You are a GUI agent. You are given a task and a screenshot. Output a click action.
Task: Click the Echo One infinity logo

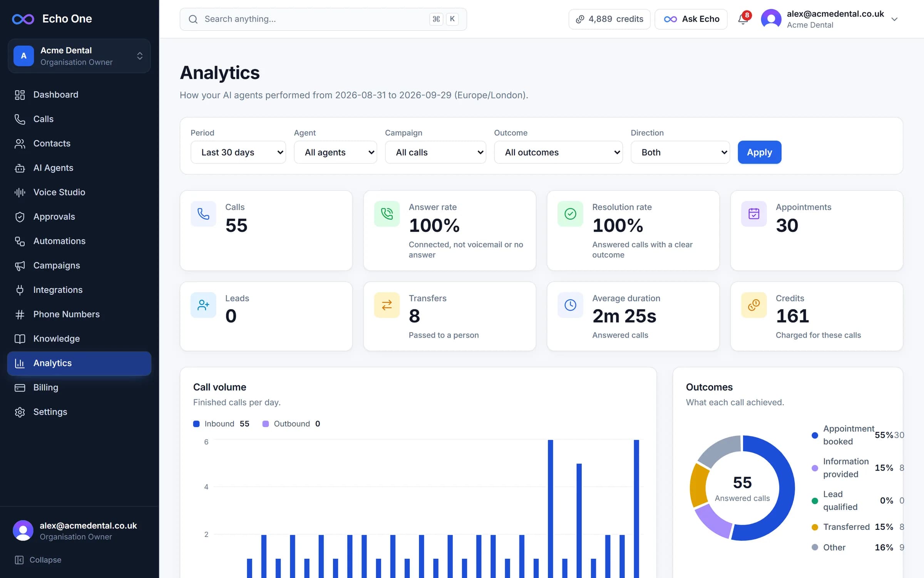click(23, 19)
